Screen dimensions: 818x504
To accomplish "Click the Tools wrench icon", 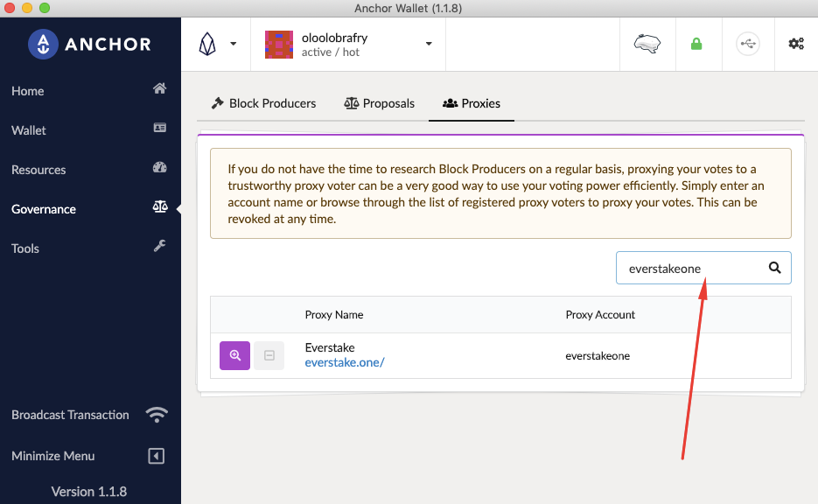I will coord(159,246).
